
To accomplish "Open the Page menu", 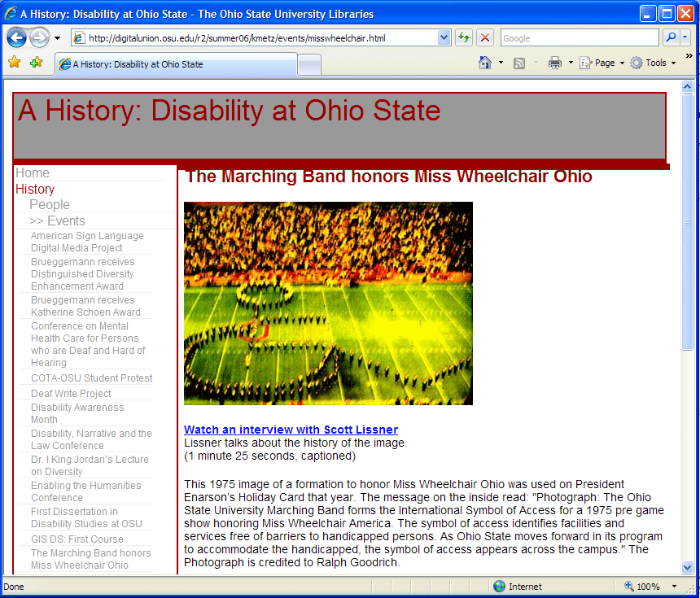I will [x=602, y=63].
